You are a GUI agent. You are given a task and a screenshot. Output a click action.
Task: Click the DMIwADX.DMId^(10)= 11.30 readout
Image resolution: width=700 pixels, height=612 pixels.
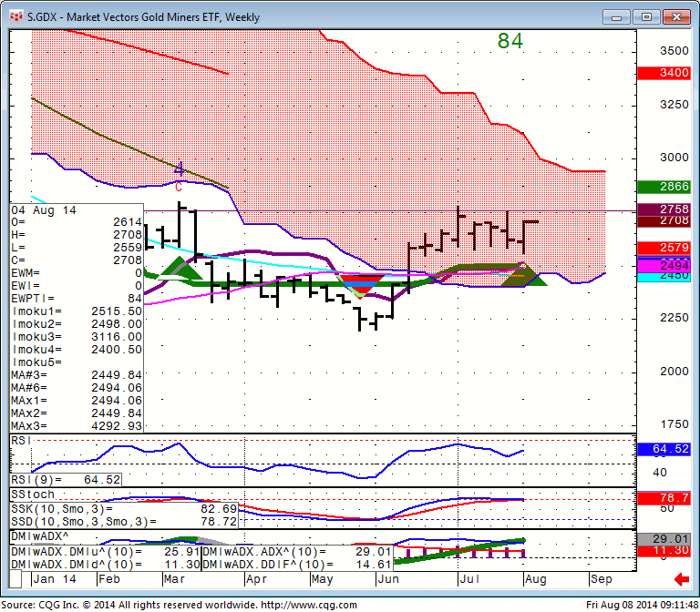point(106,565)
